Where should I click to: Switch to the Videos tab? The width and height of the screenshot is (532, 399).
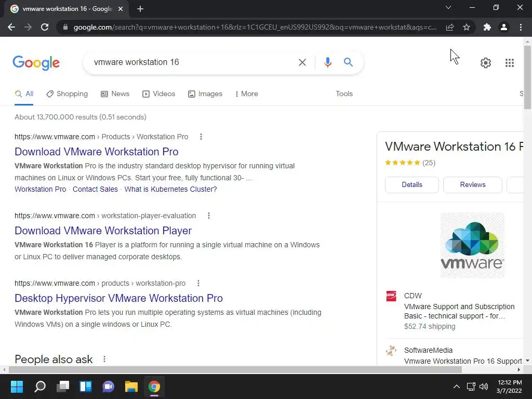(x=159, y=94)
